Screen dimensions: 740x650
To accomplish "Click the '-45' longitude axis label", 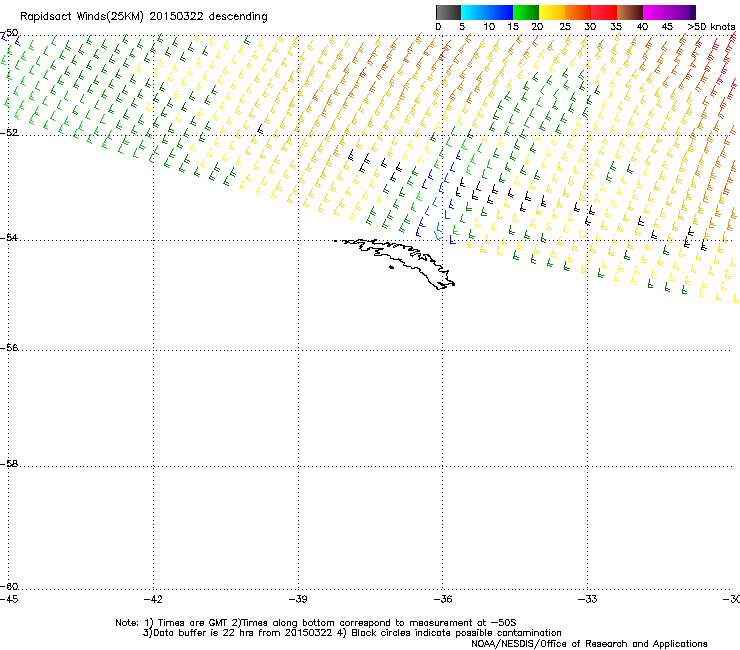I will pyautogui.click(x=9, y=599).
